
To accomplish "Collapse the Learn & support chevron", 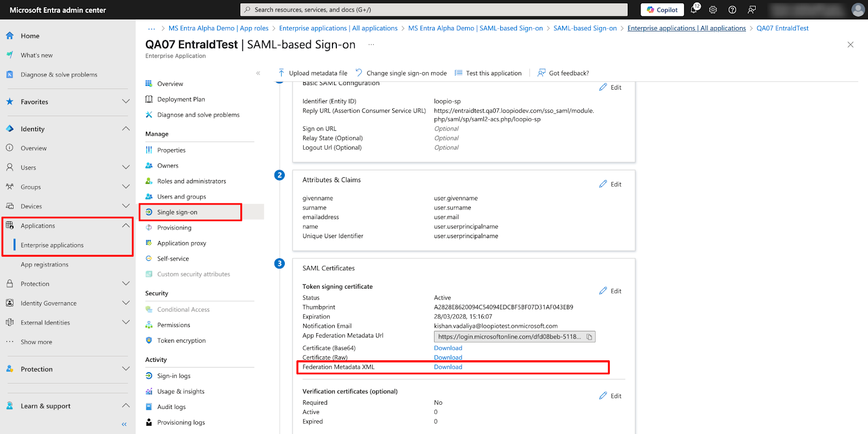I will [126, 406].
